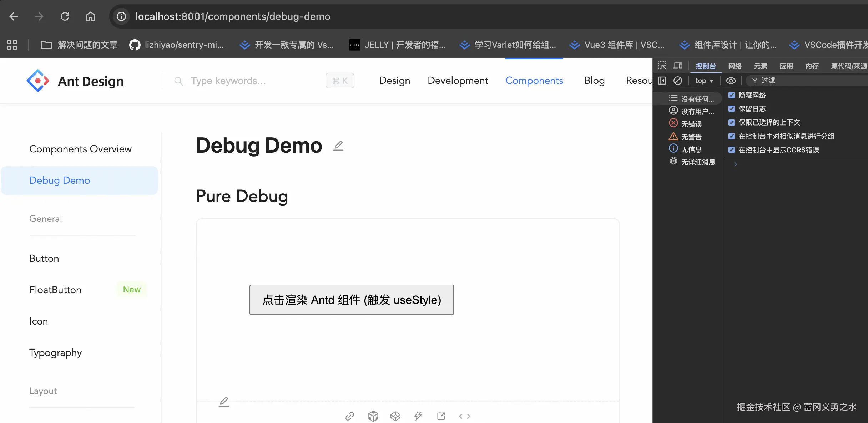Open the CodeSandbox cube icon
868x423 pixels.
click(373, 416)
